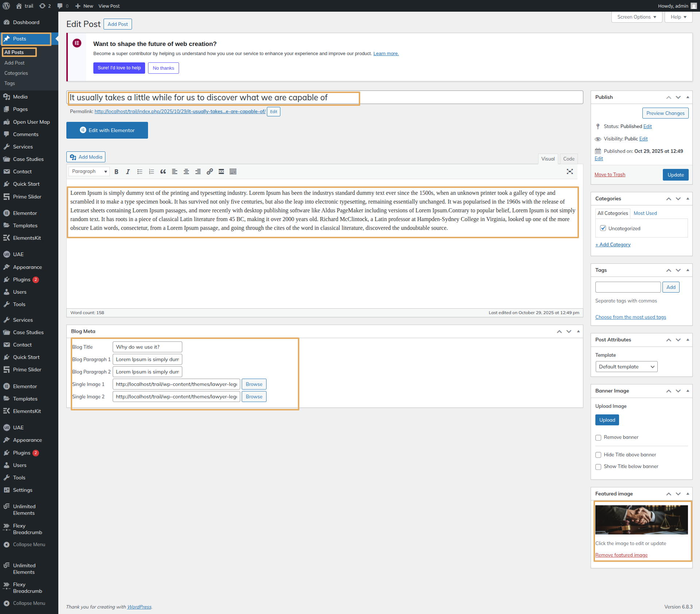Screen dimensions: 700x614
Task: Click the Toolbar Toggle icon
Action: tap(233, 171)
